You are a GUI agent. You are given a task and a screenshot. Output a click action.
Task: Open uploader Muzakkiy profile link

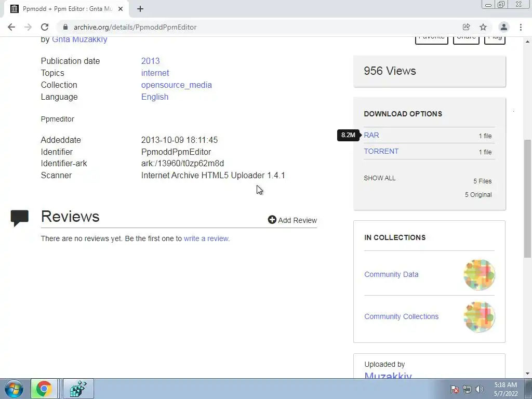pyautogui.click(x=388, y=376)
